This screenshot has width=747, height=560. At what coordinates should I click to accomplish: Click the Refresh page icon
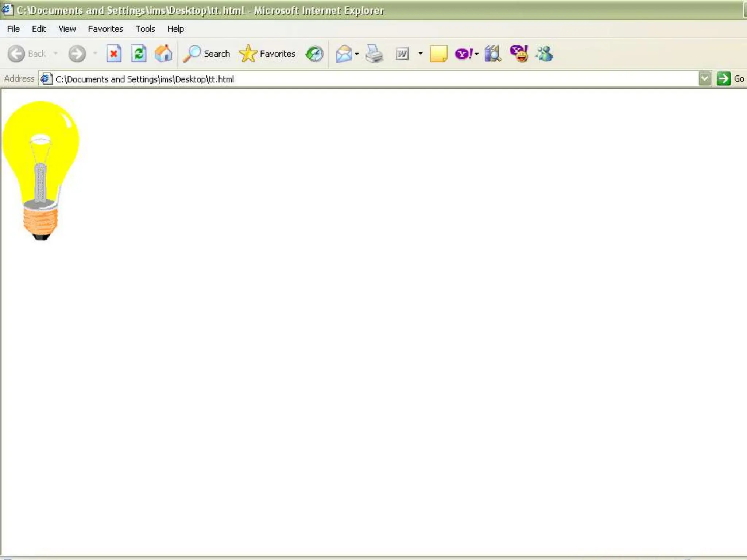point(139,54)
